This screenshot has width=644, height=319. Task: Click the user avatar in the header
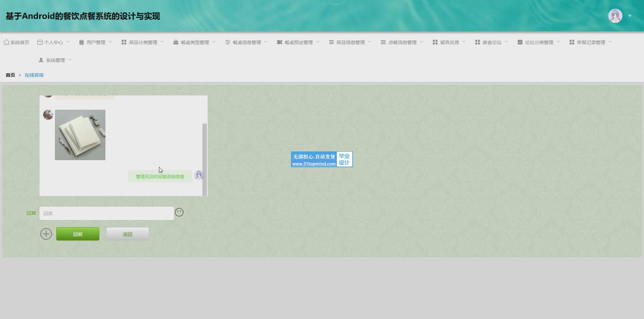pyautogui.click(x=615, y=16)
